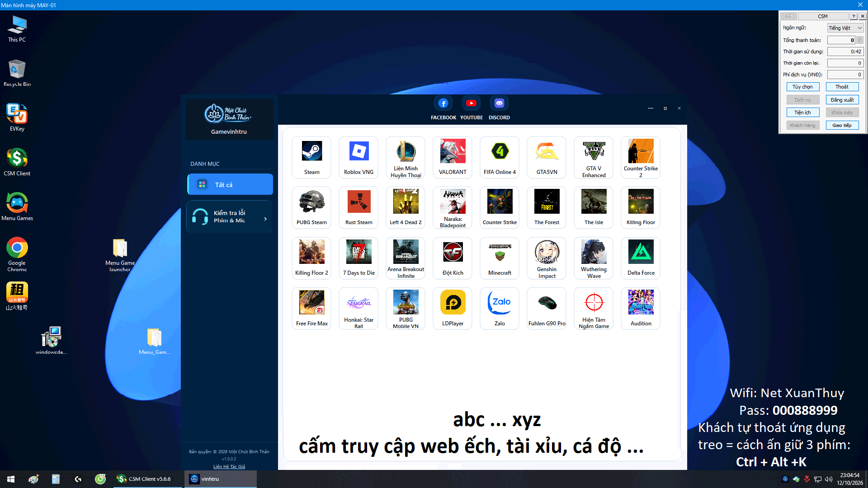Click the help button beside Tổng thanh toán
The image size is (868, 488).
pos(859,40)
